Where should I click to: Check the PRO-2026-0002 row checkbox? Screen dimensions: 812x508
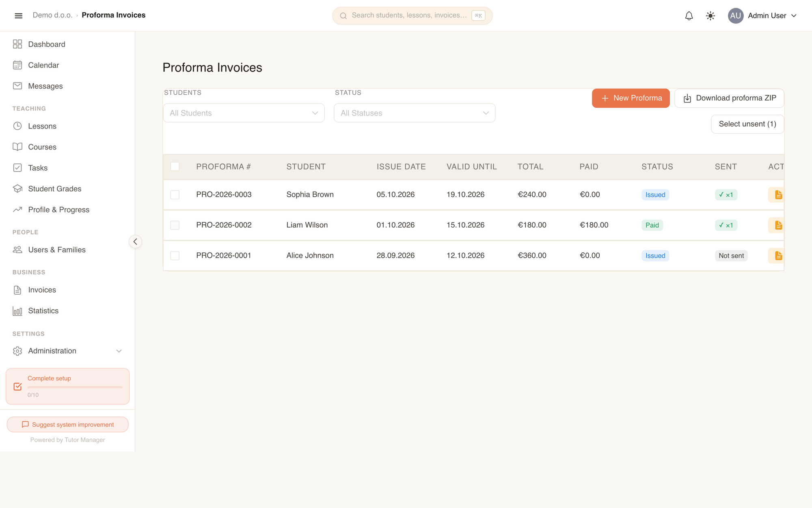175,225
